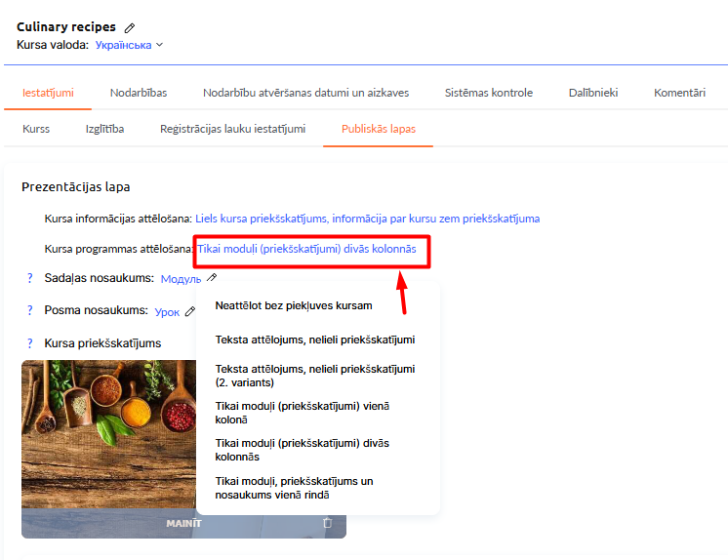Edit stage name with pencil beside Урок

tap(190, 311)
